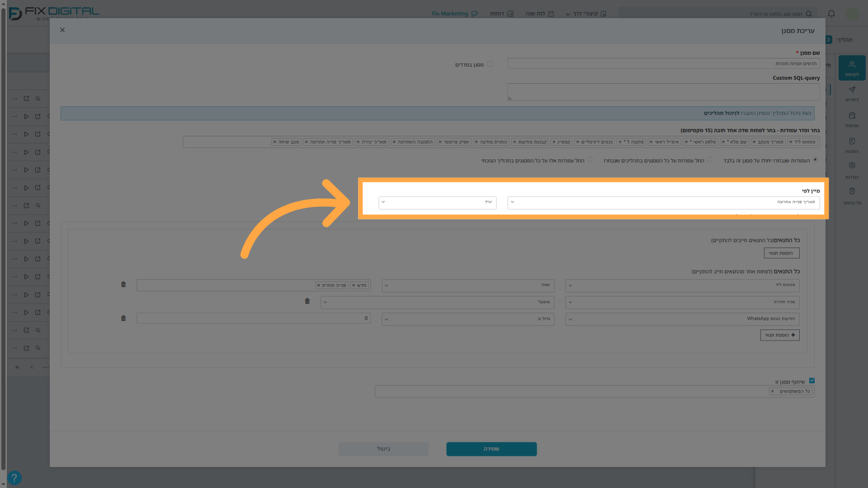The height and width of the screenshot is (488, 868).
Task: Expand the קיצורי דרך shortcuts menu
Action: pos(586,14)
